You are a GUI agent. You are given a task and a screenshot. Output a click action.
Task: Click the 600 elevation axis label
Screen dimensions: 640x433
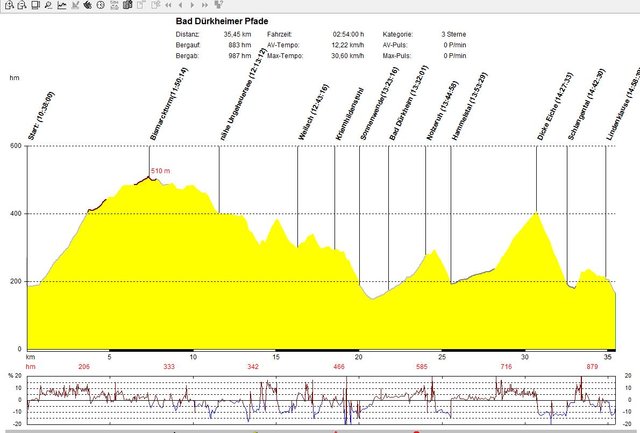(16, 146)
